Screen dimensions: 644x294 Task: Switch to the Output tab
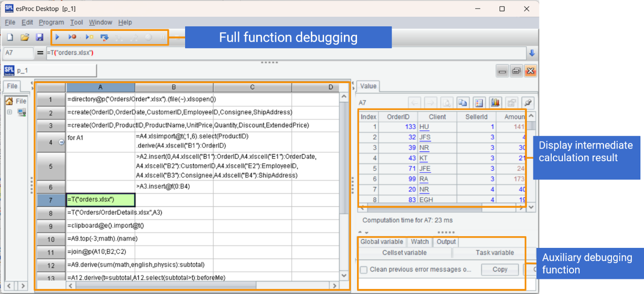coord(446,242)
